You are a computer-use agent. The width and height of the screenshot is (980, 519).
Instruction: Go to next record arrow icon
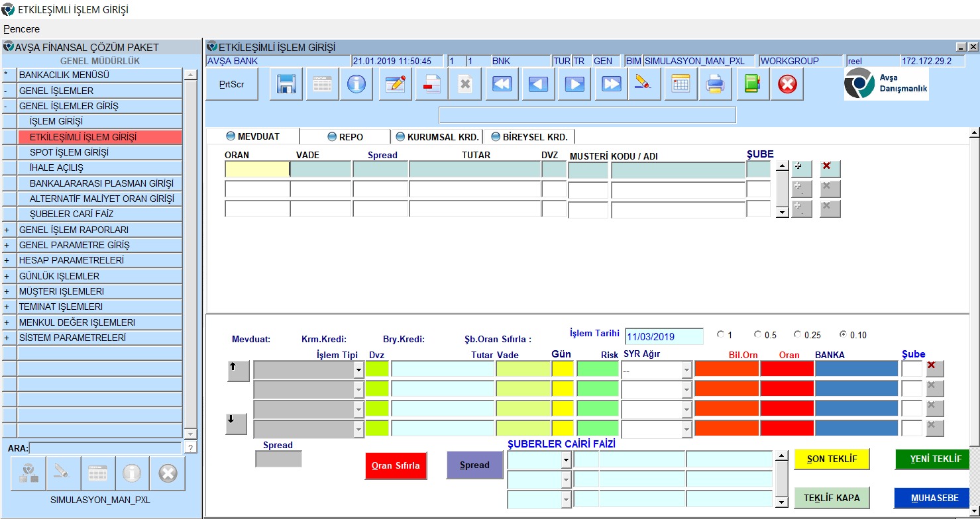coord(574,84)
